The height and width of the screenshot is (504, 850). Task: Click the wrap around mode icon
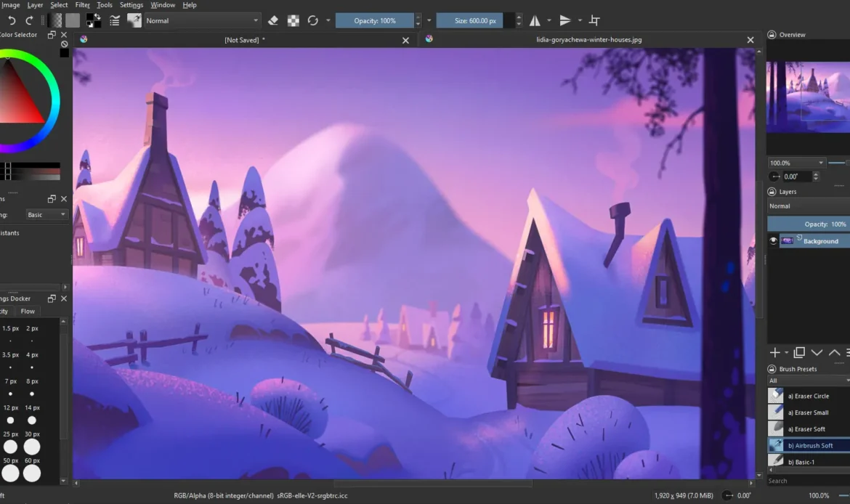tap(595, 21)
